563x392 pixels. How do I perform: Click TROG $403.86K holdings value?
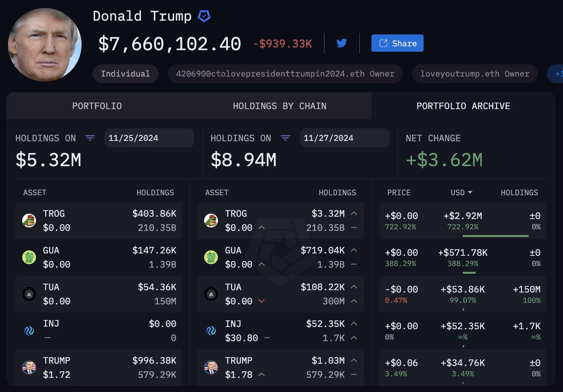point(154,214)
